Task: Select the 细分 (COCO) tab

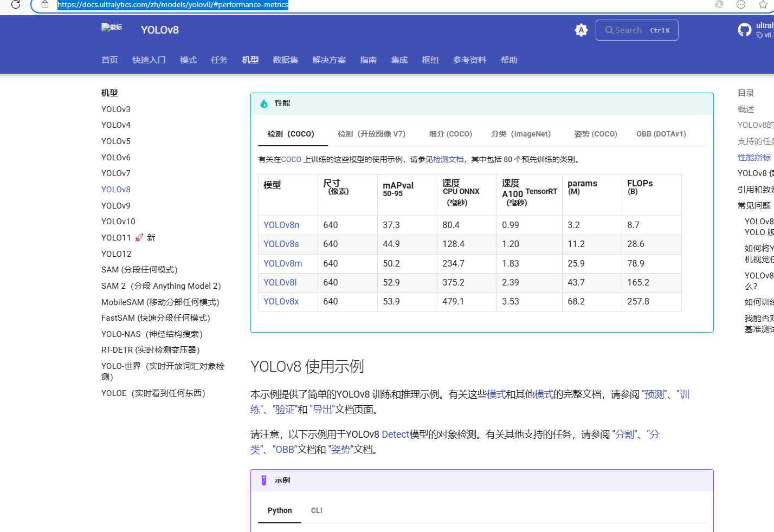Action: click(450, 134)
